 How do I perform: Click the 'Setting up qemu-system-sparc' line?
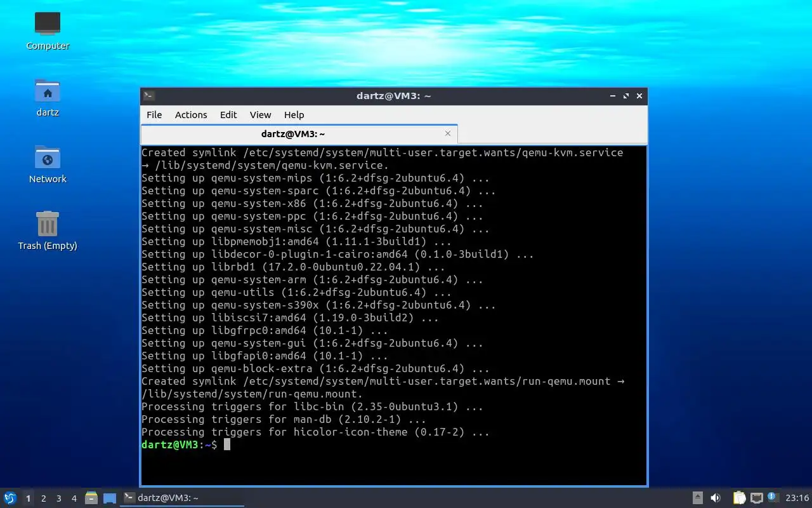pos(318,190)
